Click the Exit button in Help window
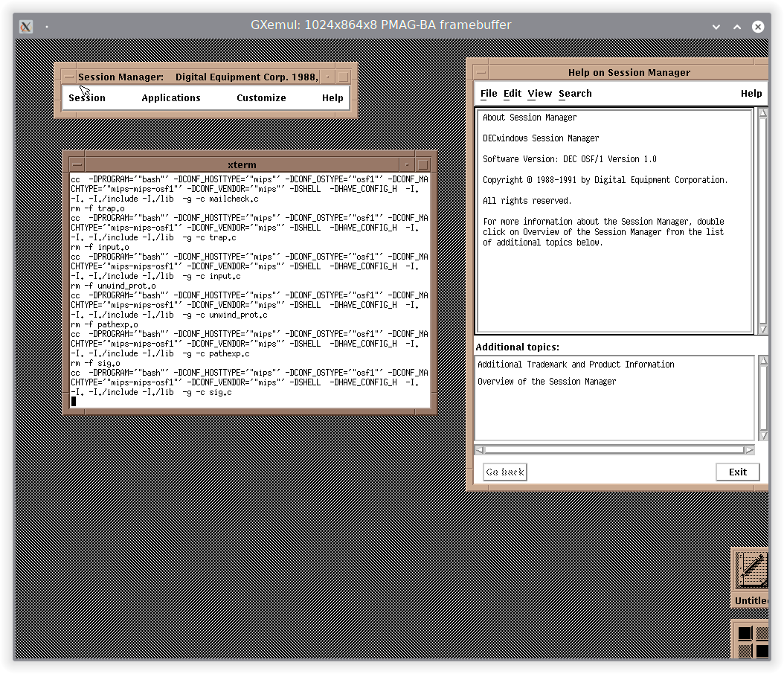Viewport: 784px width, 674px height. [x=737, y=472]
